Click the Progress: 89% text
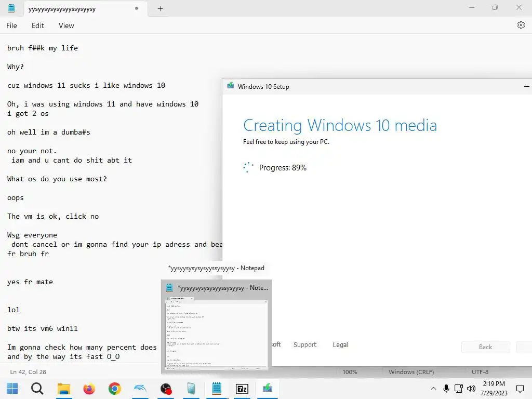This screenshot has width=532, height=399. [x=283, y=168]
